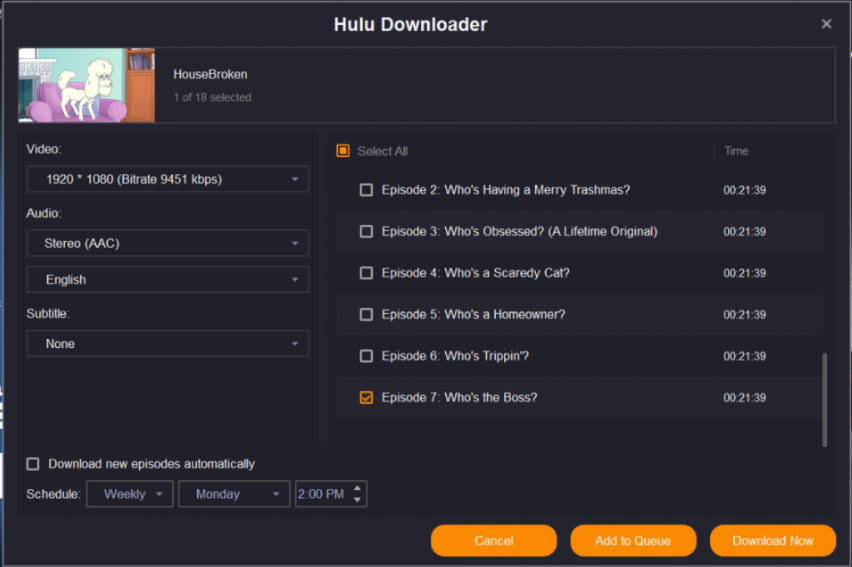Check Episode 3: Who's Obsessed? checkbox
852x567 pixels.
pos(366,232)
